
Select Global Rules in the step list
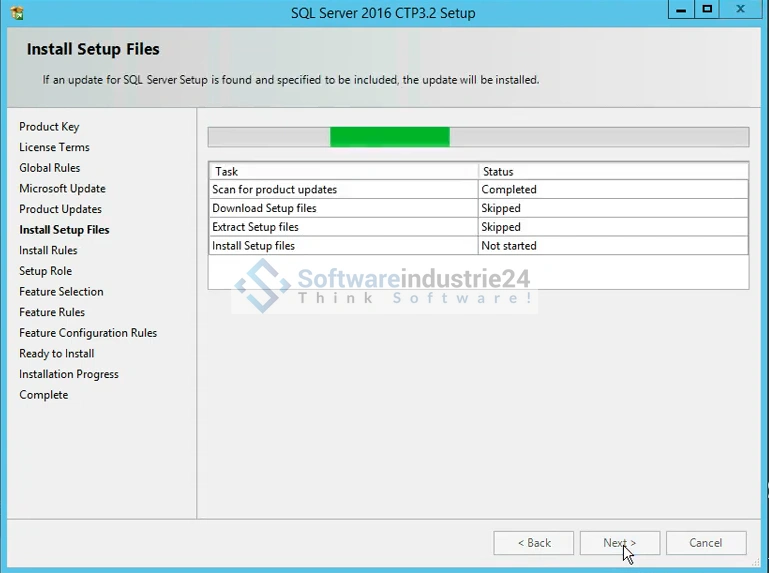point(49,168)
